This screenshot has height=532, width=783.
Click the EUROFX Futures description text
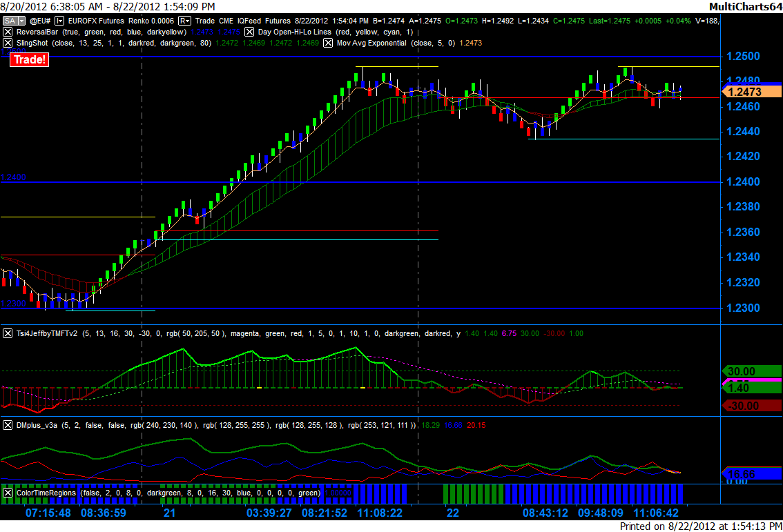(96, 21)
